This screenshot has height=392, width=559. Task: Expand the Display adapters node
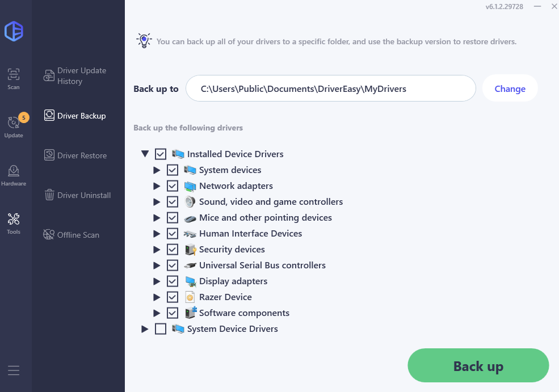click(157, 281)
